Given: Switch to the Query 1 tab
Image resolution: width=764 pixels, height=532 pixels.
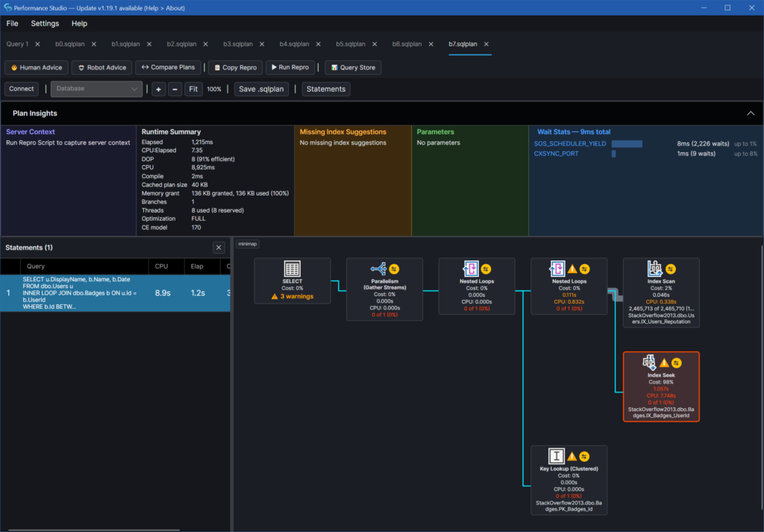Looking at the screenshot, I should coord(17,44).
